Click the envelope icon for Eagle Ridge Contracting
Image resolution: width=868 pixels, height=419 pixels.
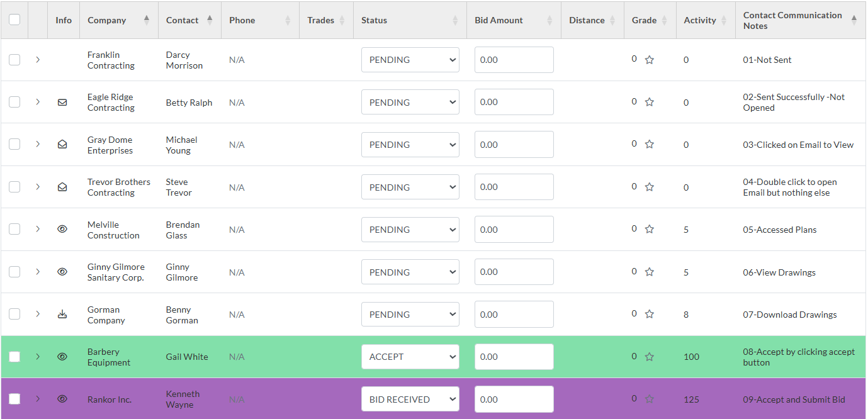click(62, 102)
